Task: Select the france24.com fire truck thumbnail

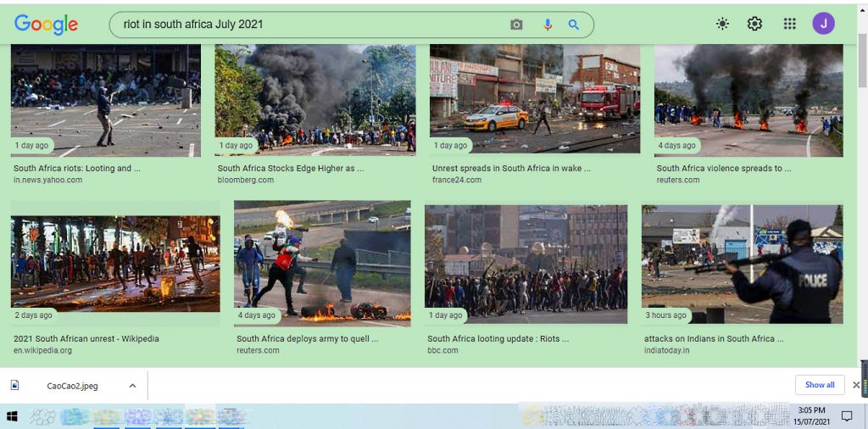Action: click(x=534, y=99)
